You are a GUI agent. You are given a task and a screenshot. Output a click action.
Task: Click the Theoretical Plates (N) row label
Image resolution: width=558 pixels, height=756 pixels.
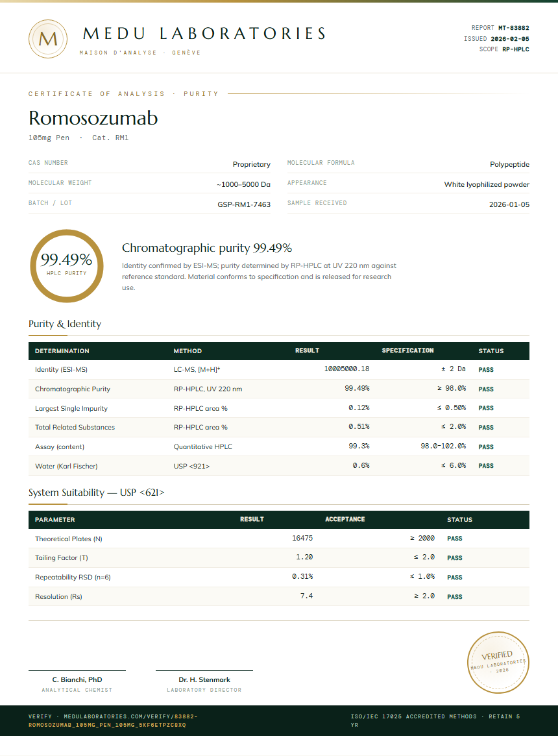69,539
